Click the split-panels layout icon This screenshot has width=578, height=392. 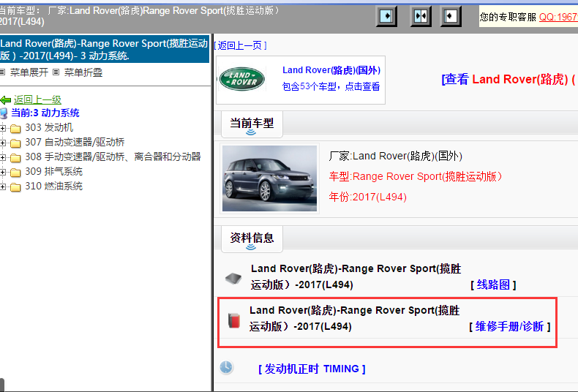pos(421,16)
